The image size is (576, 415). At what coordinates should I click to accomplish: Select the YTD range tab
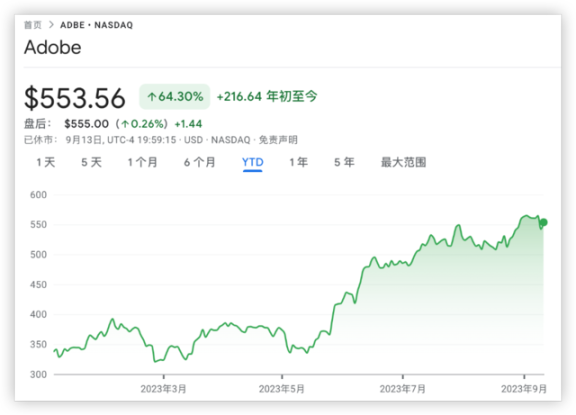[253, 162]
